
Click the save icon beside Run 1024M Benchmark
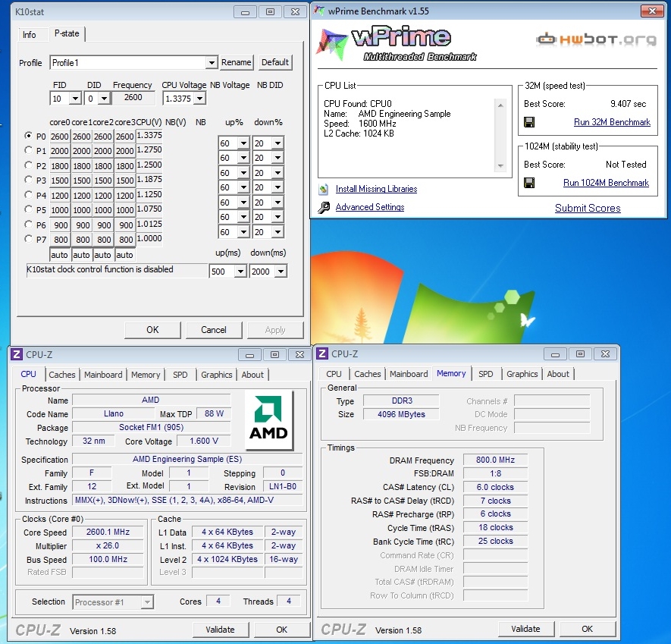[529, 184]
